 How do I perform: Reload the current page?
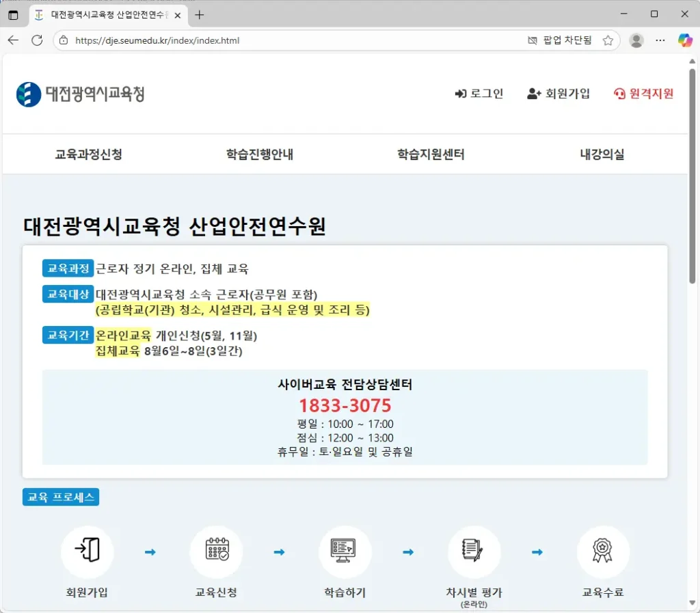[x=37, y=40]
